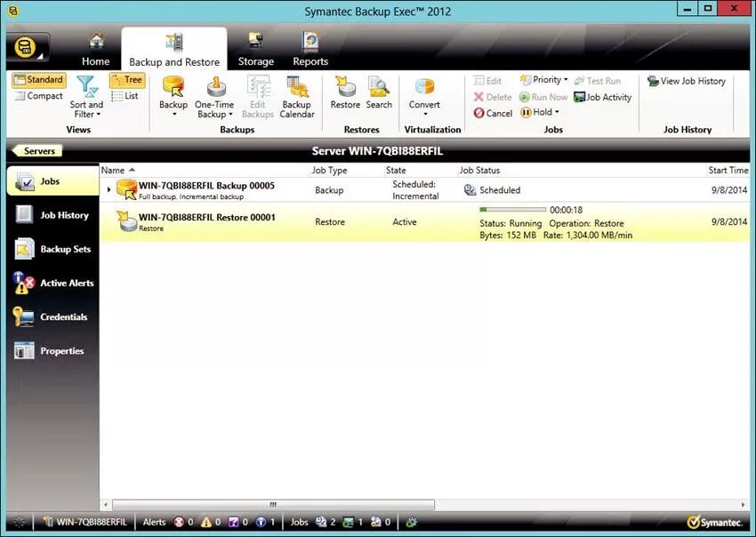Image resolution: width=756 pixels, height=537 pixels.
Task: Click the scroll right arrow
Action: [x=743, y=505]
